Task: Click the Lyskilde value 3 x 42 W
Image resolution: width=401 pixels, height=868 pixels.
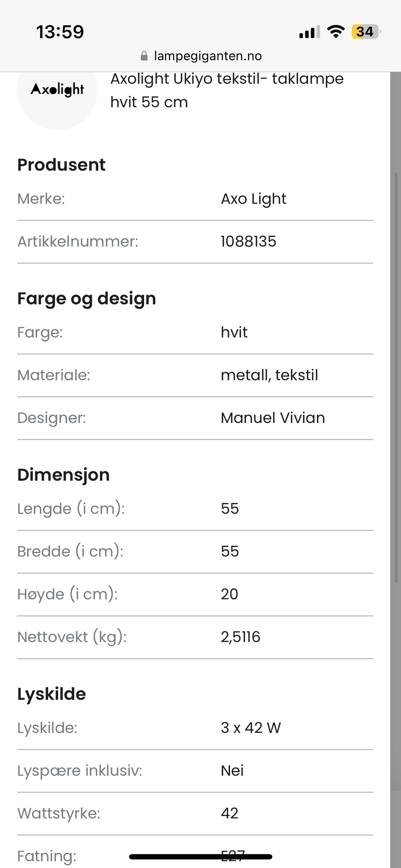Action: point(251,728)
